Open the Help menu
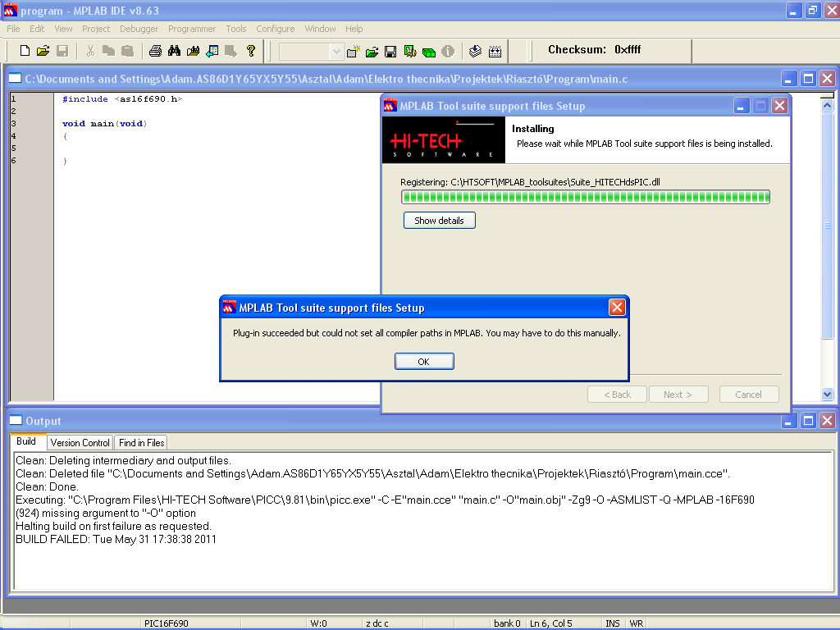840x630 pixels. coord(354,29)
